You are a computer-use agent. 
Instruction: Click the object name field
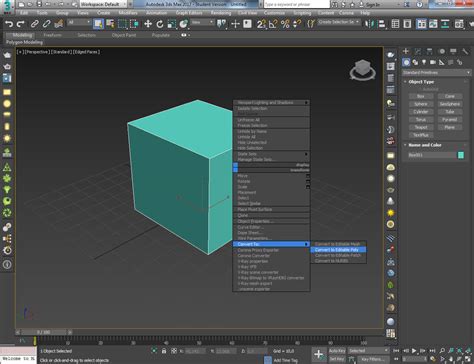pyautogui.click(x=432, y=155)
